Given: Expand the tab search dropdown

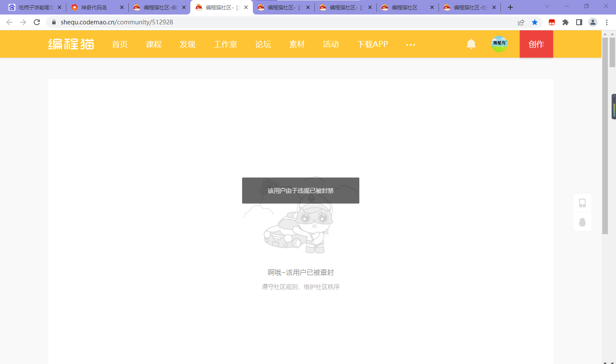Looking at the screenshot, I should [x=547, y=6].
